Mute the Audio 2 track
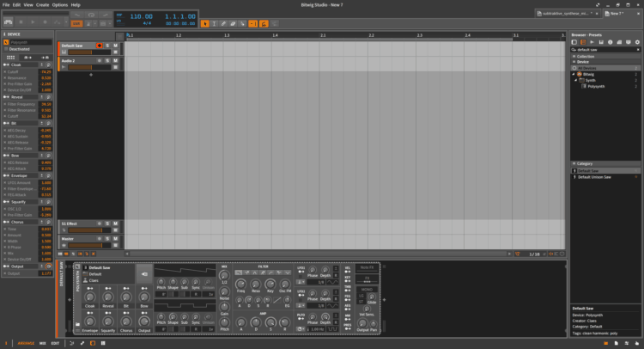The height and width of the screenshot is (349, 644). click(x=115, y=60)
